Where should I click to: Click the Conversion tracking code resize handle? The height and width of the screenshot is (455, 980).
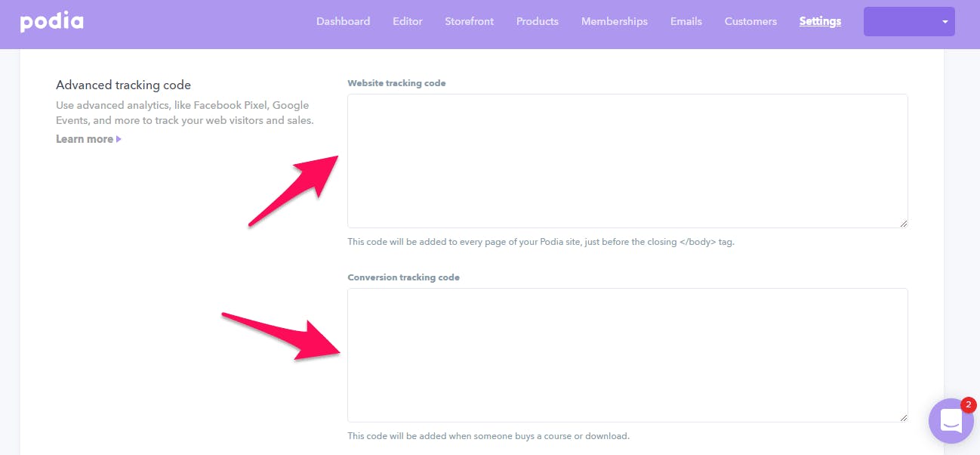903,417
